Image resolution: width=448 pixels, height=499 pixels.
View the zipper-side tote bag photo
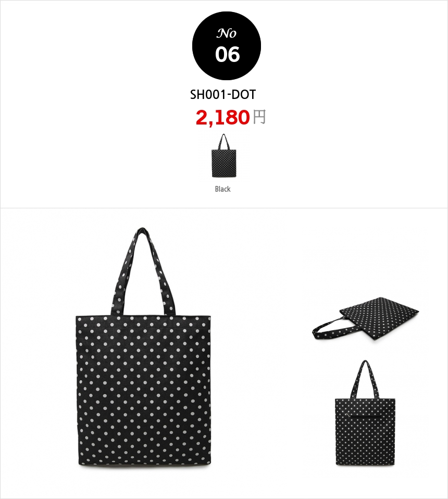[365, 413]
